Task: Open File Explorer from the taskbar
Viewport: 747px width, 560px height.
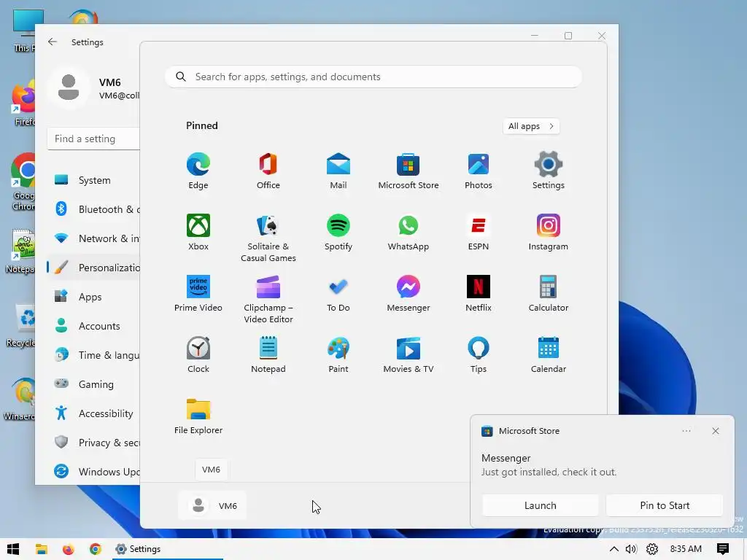Action: [42, 549]
